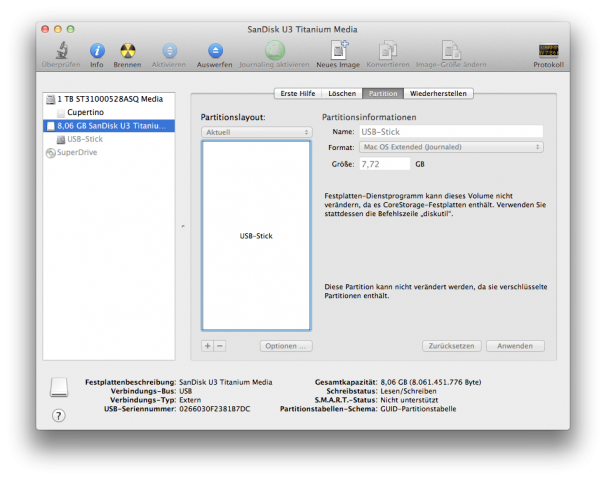606x480 pixels.
Task: Switch to the Löschen tab
Action: pos(342,94)
